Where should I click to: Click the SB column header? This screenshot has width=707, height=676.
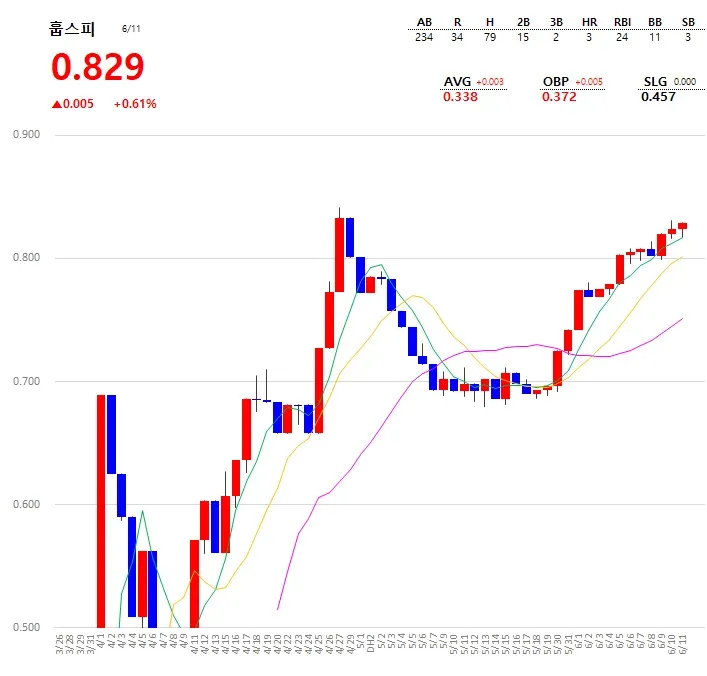(x=688, y=22)
